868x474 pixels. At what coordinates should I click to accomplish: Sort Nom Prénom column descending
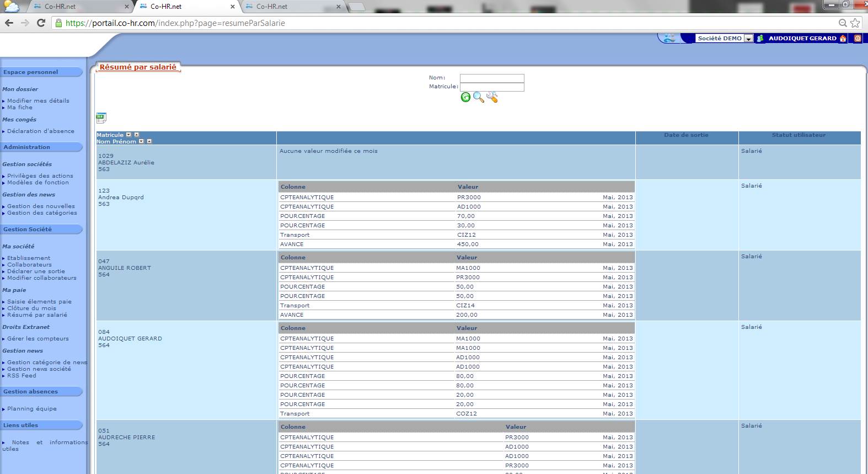click(x=141, y=141)
